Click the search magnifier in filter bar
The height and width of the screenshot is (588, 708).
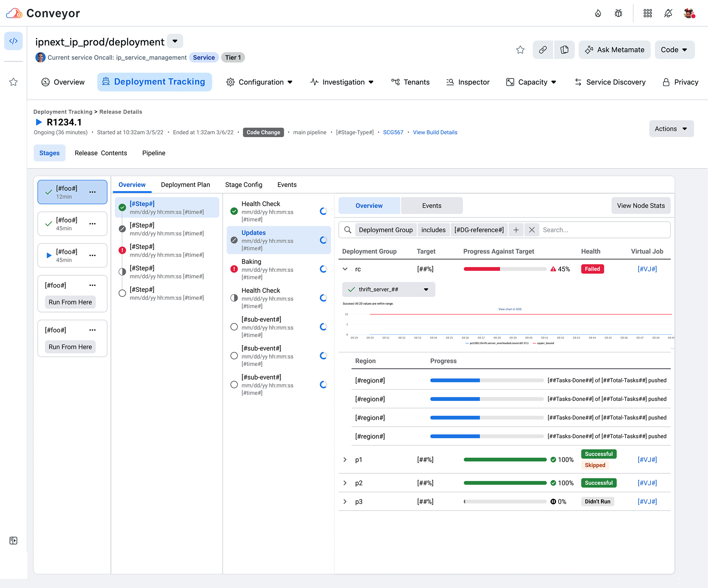click(347, 230)
